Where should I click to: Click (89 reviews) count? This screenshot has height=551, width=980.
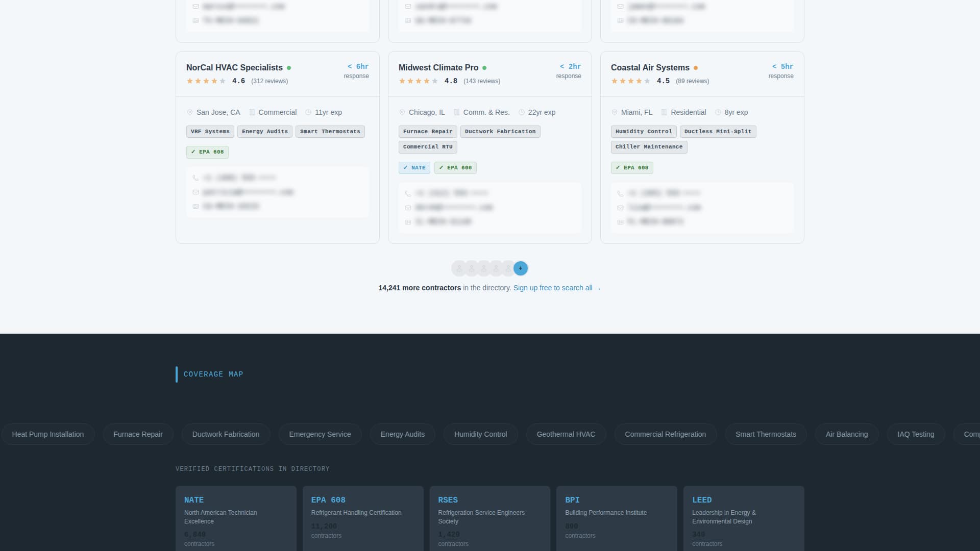692,81
